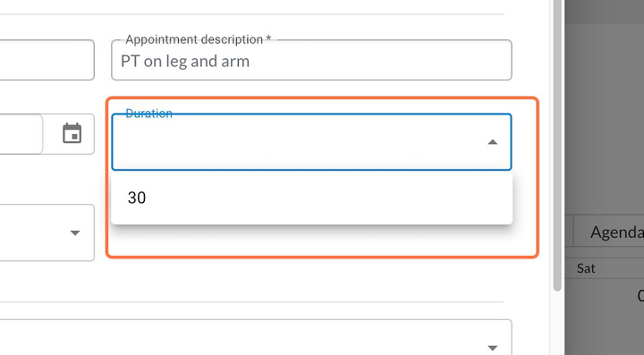Collapse Duration list with the up arrow
This screenshot has width=644, height=355.
coord(493,142)
